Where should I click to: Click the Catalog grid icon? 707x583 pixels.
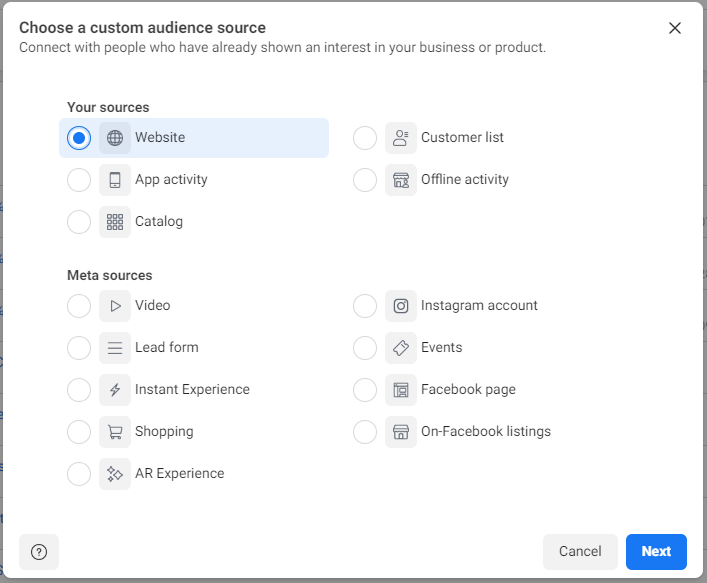(x=115, y=222)
